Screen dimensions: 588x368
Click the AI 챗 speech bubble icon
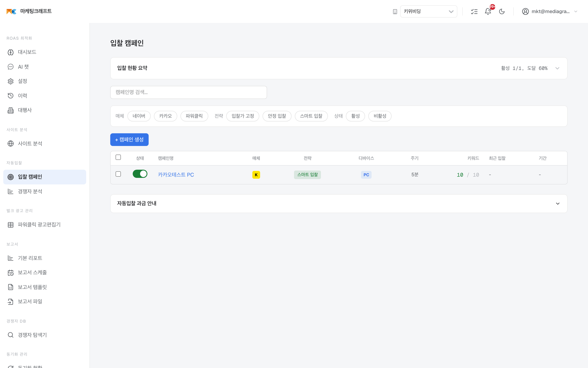pos(11,67)
